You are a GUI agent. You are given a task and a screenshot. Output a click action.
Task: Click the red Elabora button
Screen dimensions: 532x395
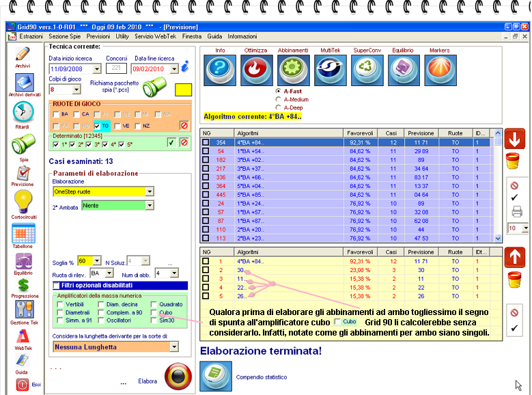click(x=178, y=377)
